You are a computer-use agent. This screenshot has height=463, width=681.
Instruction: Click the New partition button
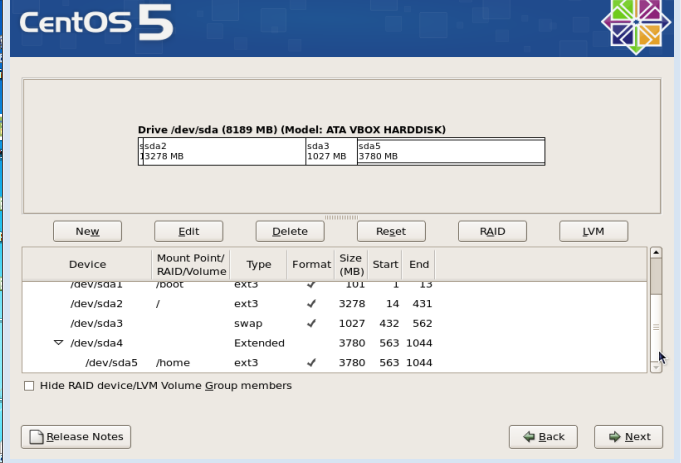(87, 231)
